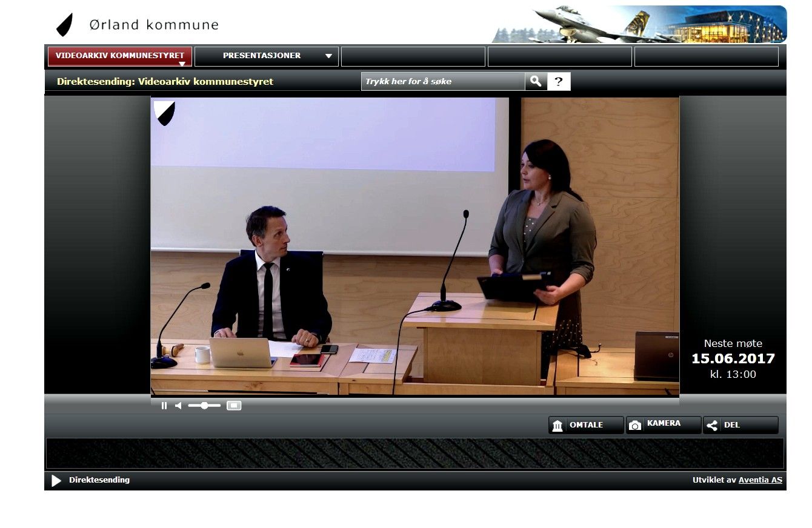The image size is (812, 528).
Task: Open search help with the question mark
Action: coord(559,81)
